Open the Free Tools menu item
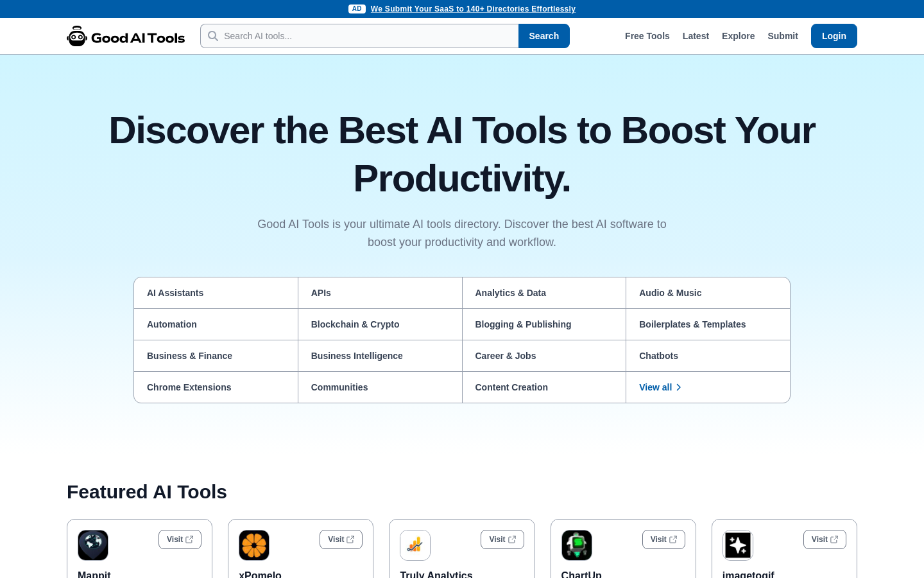 click(647, 36)
